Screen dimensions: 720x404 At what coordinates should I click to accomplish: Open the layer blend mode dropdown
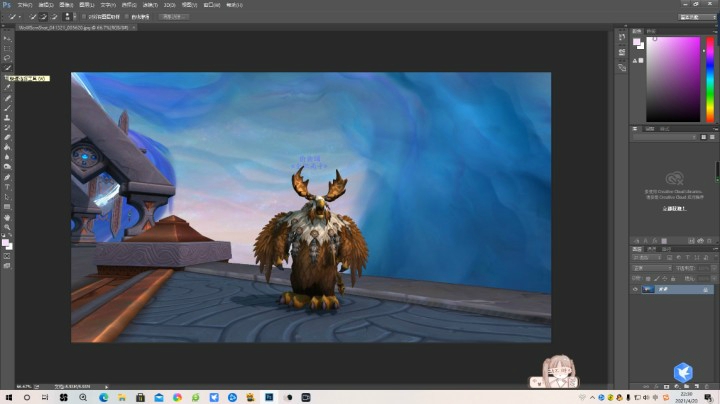pyautogui.click(x=652, y=268)
